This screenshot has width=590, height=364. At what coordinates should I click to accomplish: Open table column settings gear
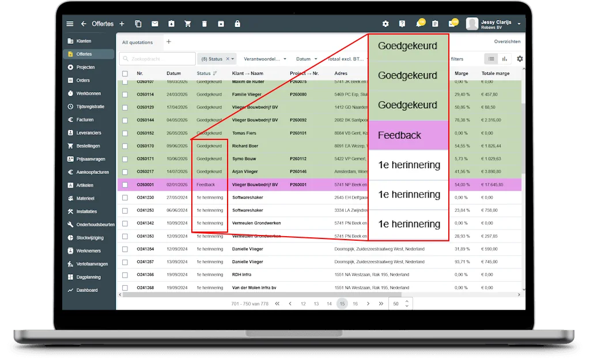click(520, 59)
